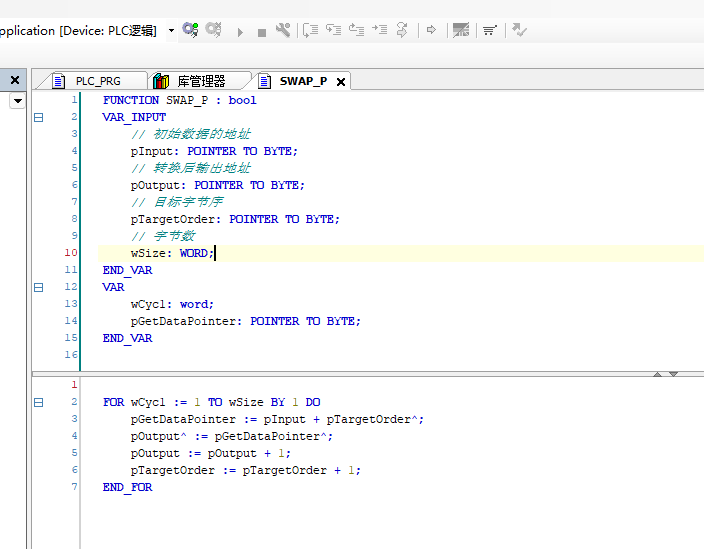
Task: Click the comment '// 转换后输出地址'
Action: pos(191,168)
